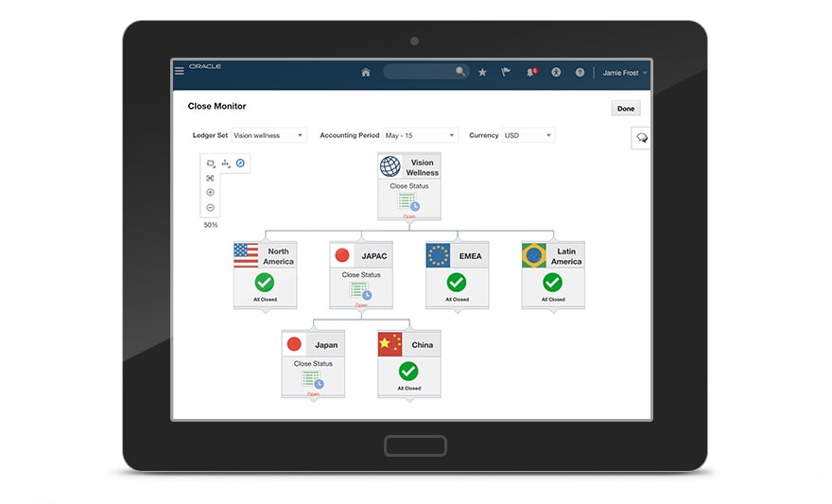Click the Open link under Vision Wellness

point(409,217)
